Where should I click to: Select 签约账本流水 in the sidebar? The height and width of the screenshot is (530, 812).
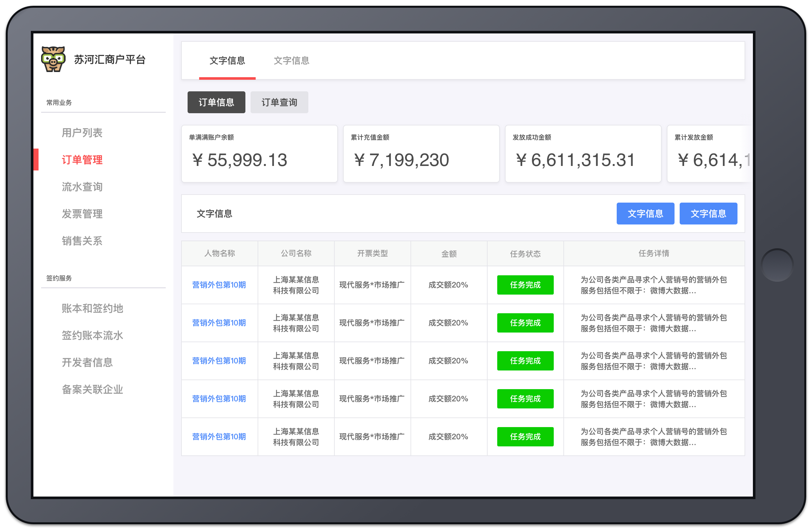click(92, 335)
